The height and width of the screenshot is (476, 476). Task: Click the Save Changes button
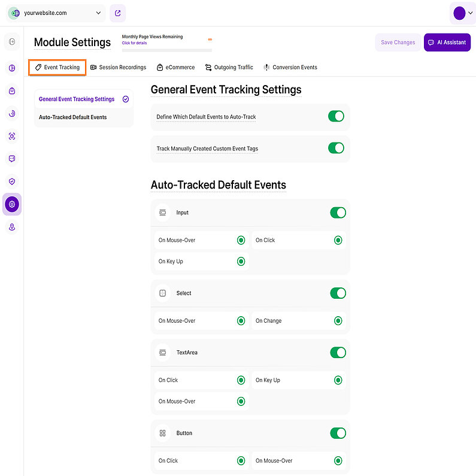coord(398,43)
